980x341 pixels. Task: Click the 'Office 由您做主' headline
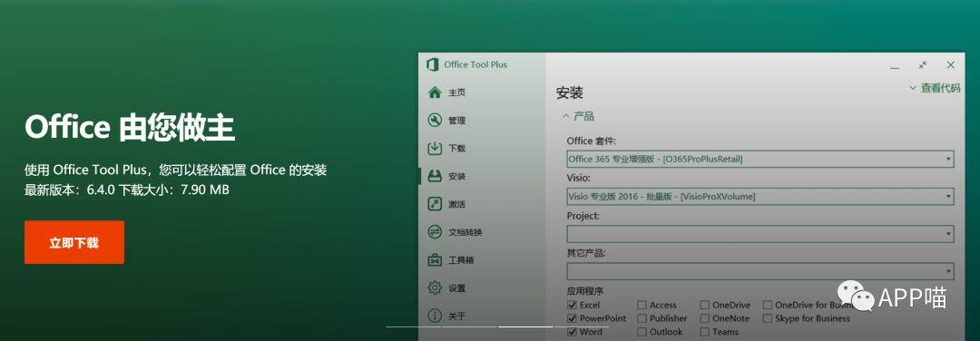pyautogui.click(x=130, y=127)
